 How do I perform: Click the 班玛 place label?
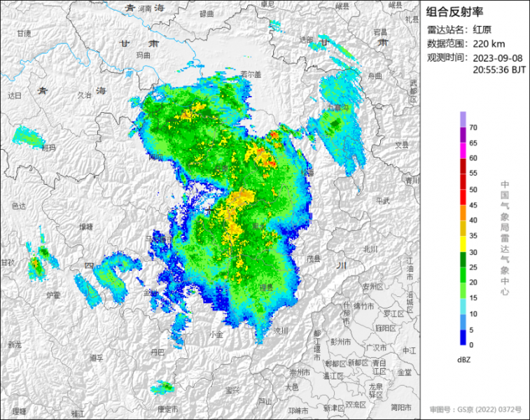click(48, 148)
